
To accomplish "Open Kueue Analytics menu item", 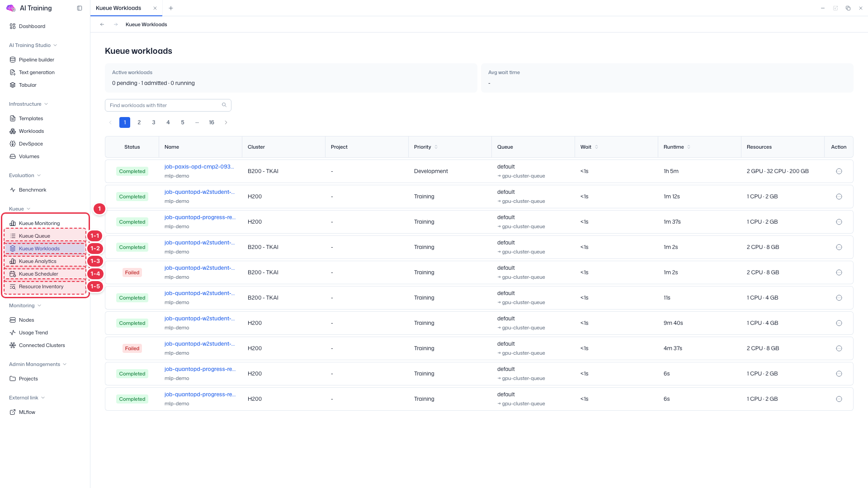I will pos(45,261).
